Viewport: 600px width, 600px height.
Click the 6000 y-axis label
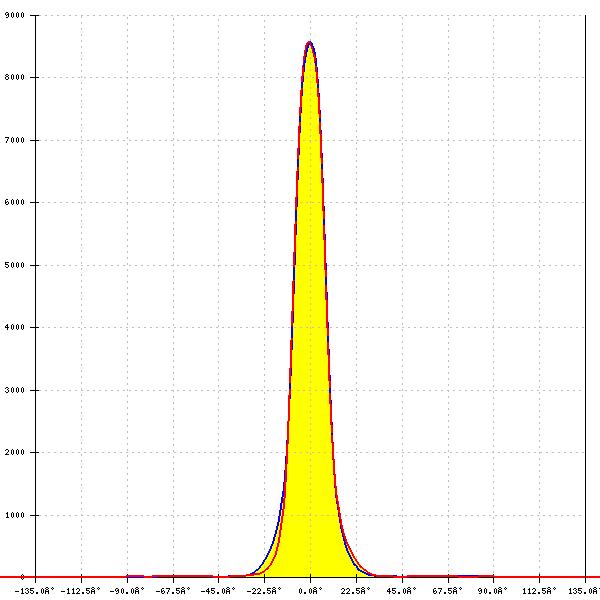15,202
